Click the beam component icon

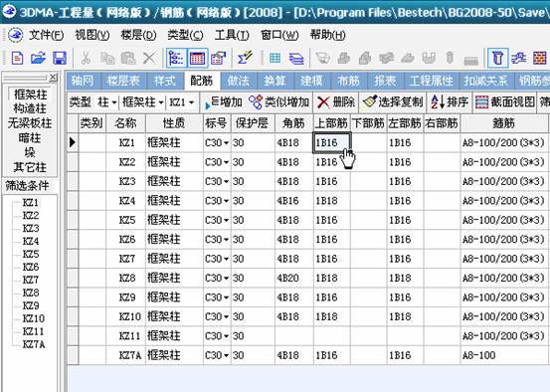(x=518, y=58)
